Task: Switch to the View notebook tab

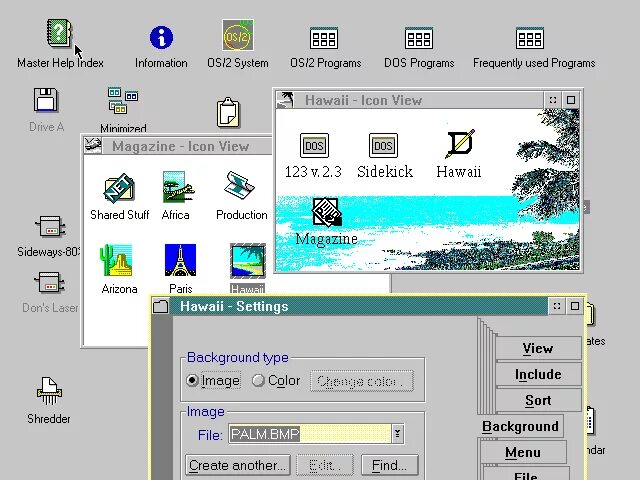Action: [x=538, y=348]
